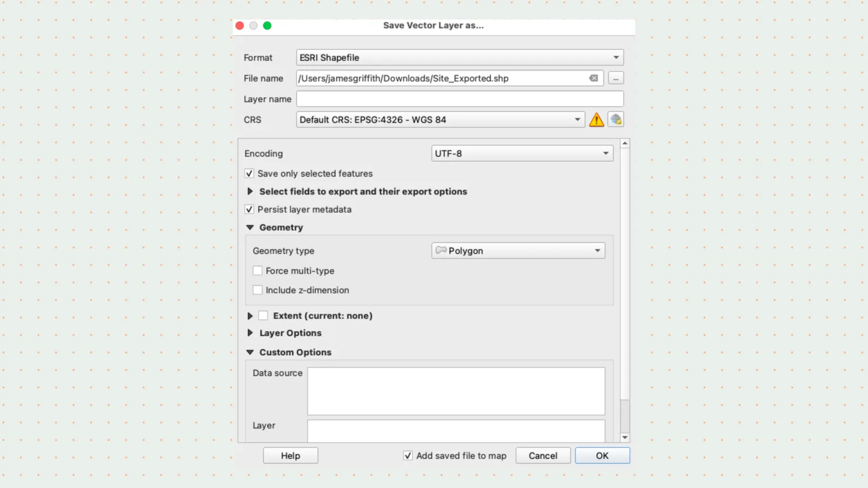Expand Select fields to export section

[250, 191]
